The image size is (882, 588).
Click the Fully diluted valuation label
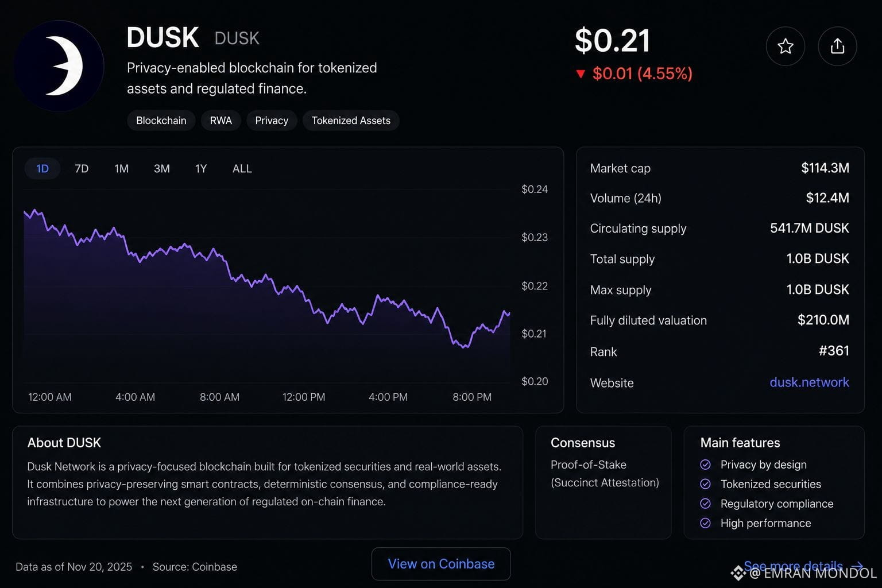(648, 320)
